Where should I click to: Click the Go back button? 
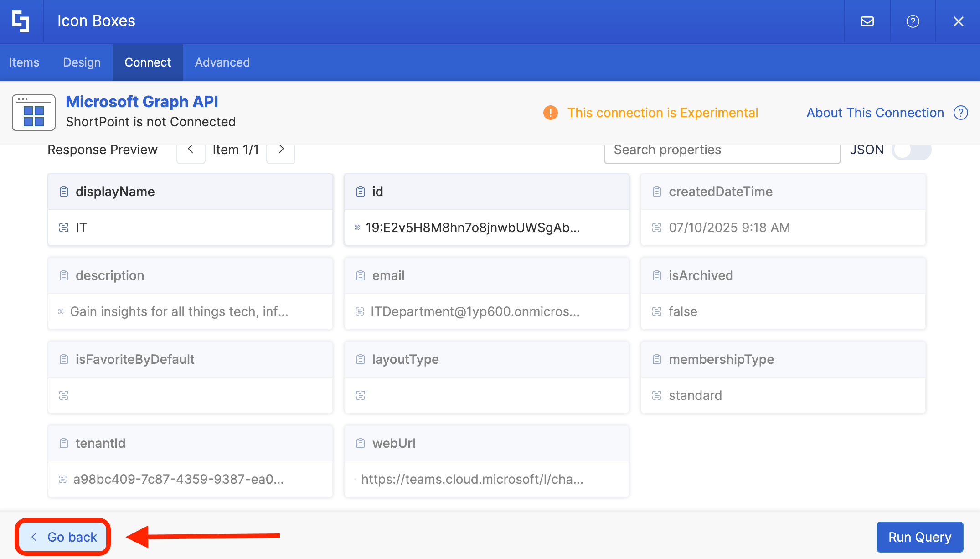click(x=63, y=537)
